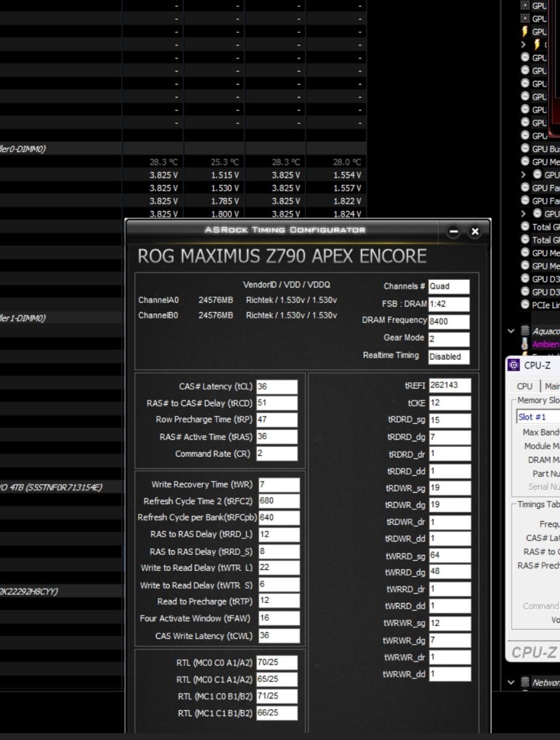Image resolution: width=560 pixels, height=740 pixels.
Task: Click the Write Recovery Time (tWR) field
Action: coord(279,485)
